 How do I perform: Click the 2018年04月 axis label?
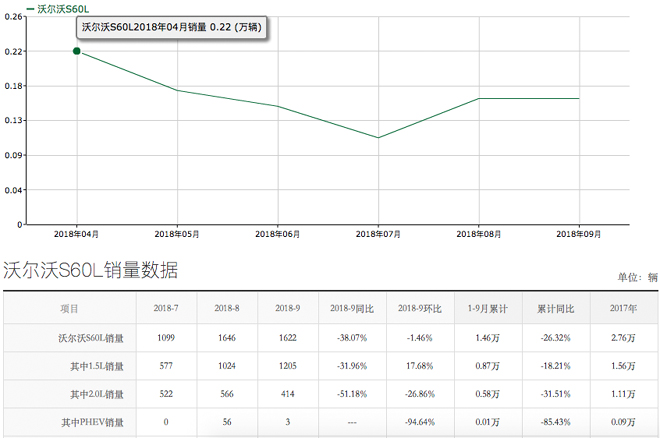point(76,234)
